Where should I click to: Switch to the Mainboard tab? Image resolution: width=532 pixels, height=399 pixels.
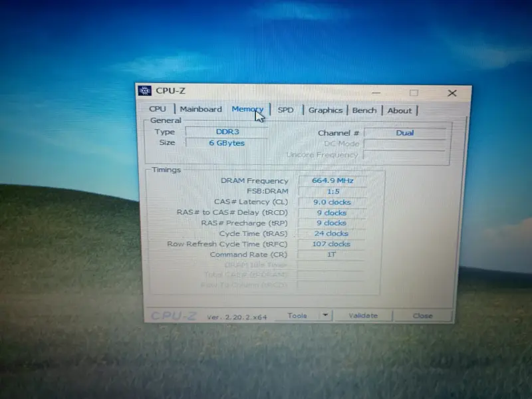point(201,109)
